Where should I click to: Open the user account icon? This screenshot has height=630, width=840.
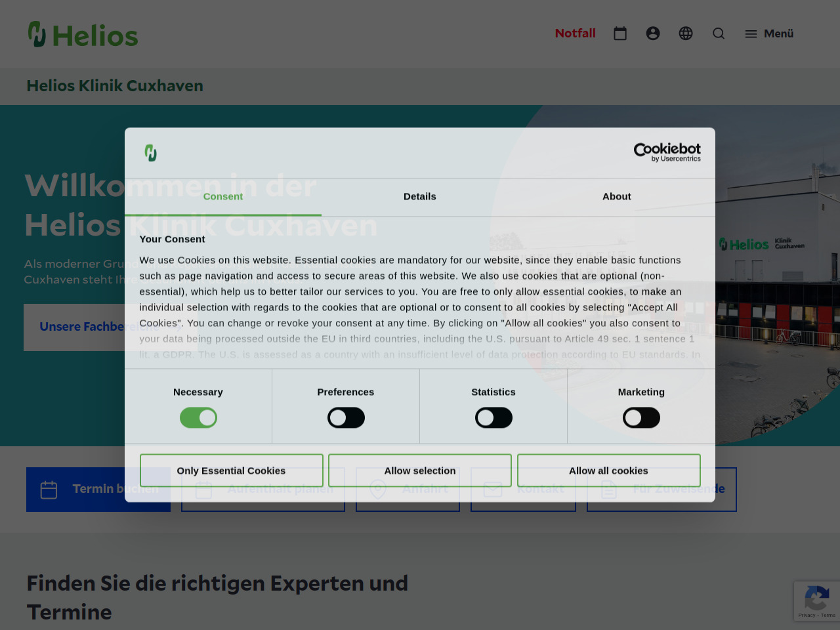click(653, 33)
